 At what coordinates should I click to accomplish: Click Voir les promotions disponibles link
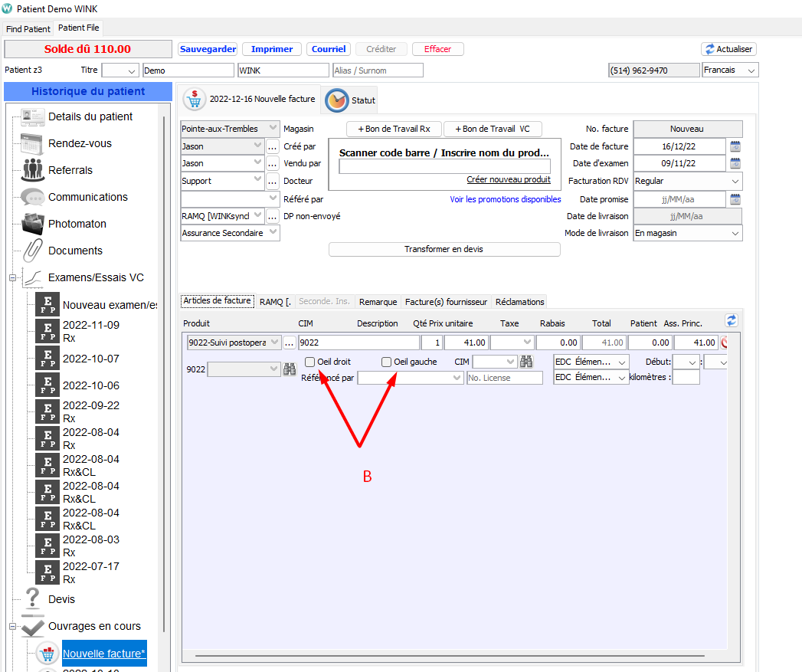505,199
